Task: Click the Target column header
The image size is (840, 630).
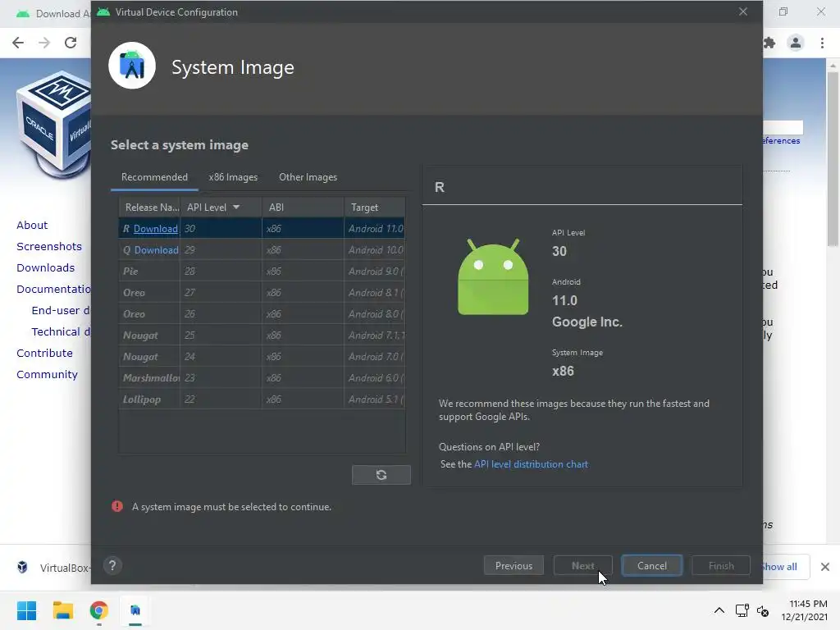Action: click(374, 208)
